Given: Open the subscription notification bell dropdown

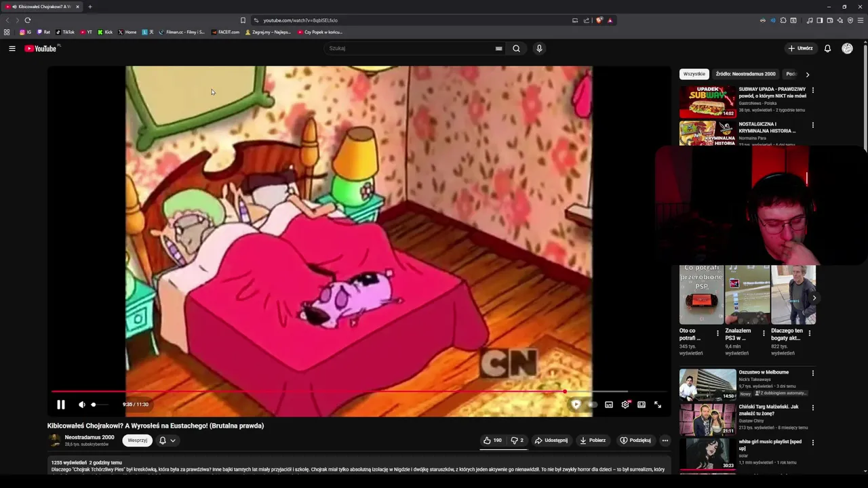Looking at the screenshot, I should point(167,440).
